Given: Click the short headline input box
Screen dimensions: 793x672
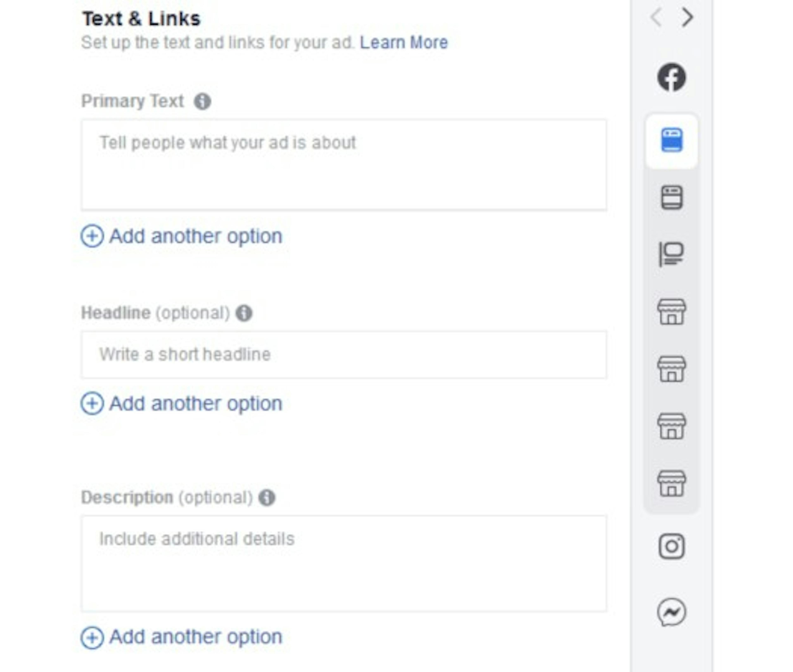Looking at the screenshot, I should 343,354.
